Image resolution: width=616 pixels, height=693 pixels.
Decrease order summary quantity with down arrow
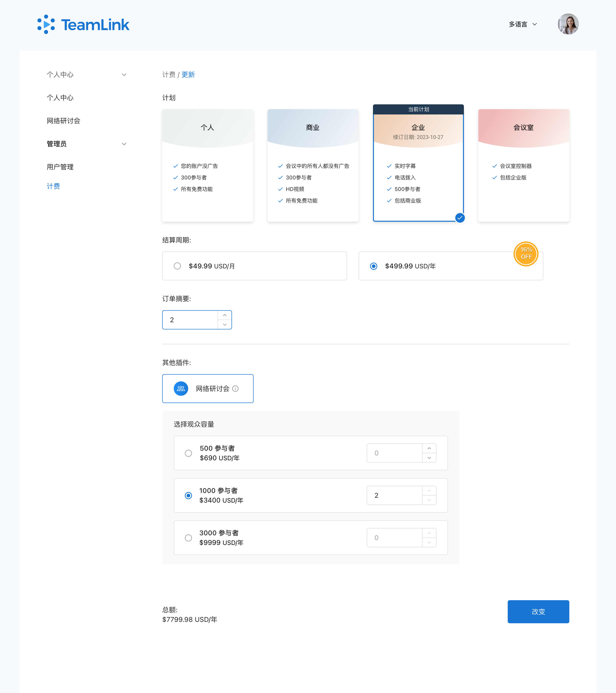[225, 324]
